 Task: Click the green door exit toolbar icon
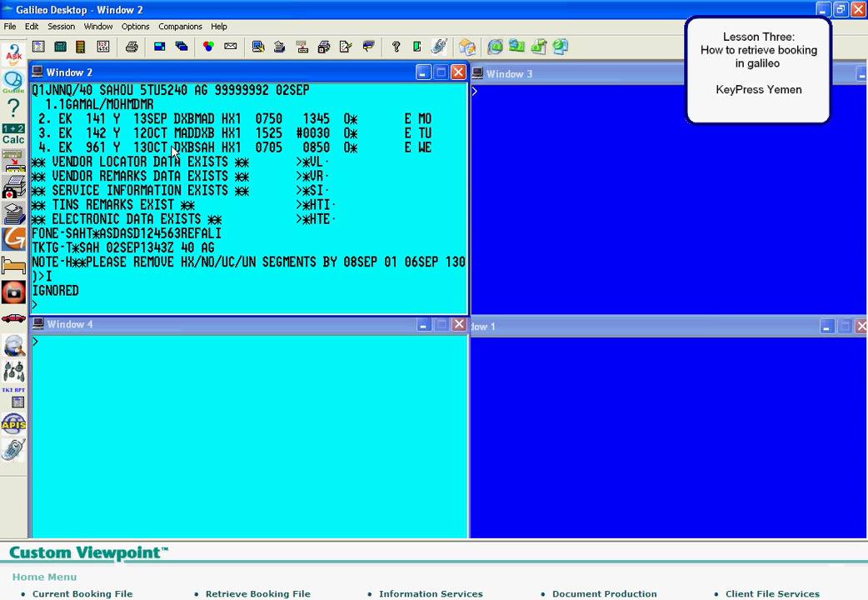pos(417,47)
